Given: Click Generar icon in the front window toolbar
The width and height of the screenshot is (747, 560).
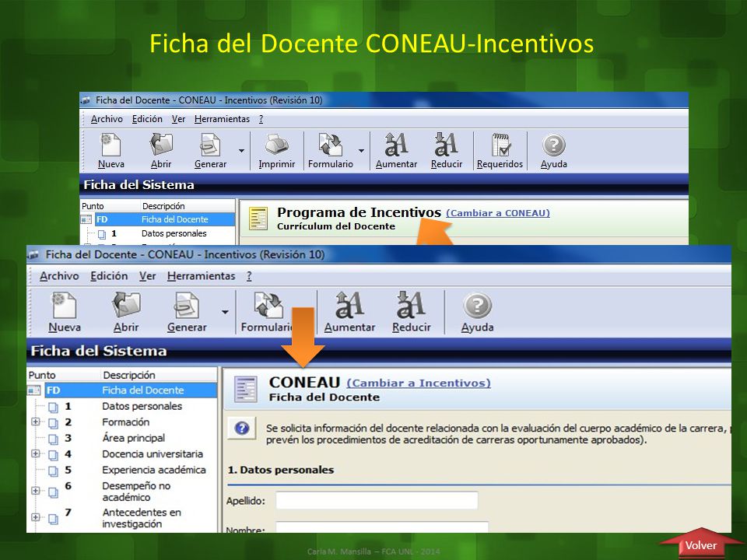Looking at the screenshot, I should 187,305.
